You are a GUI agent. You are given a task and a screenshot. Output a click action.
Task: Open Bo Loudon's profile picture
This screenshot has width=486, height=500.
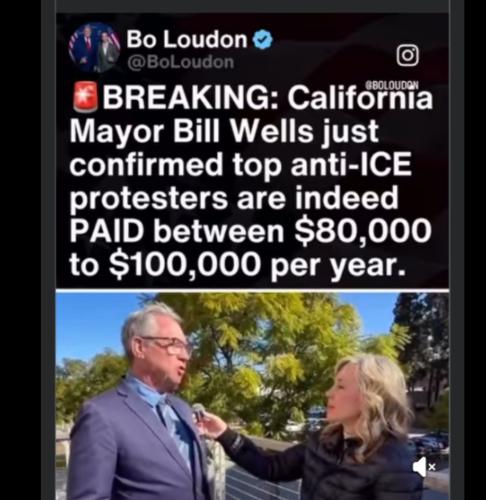pyautogui.click(x=94, y=48)
